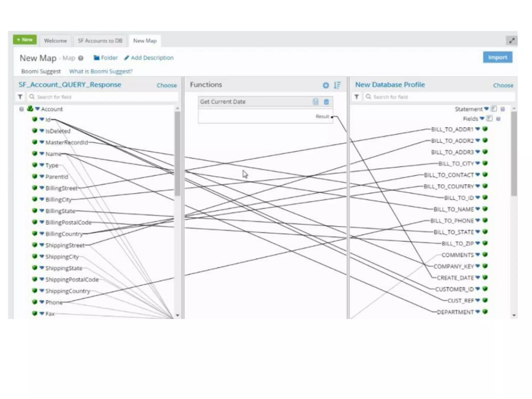The image size is (532, 399).
Task: Click the Get Current Date configure icon
Action: pyautogui.click(x=315, y=102)
